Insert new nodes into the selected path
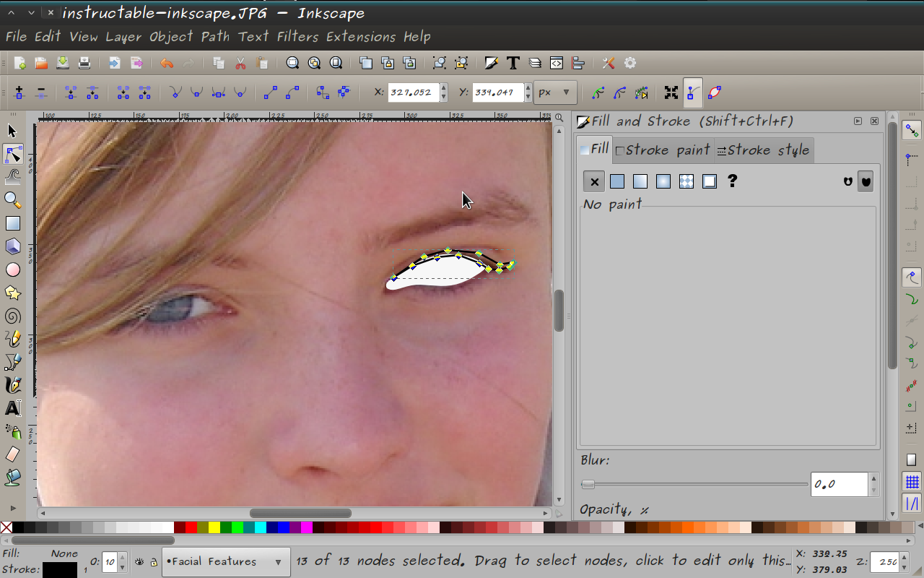This screenshot has width=924, height=578. click(x=18, y=92)
